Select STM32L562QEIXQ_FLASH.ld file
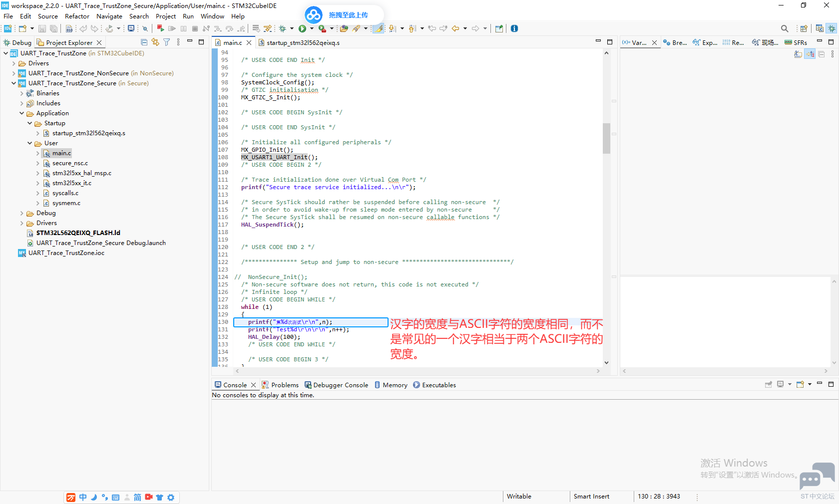The height and width of the screenshot is (504, 839). 78,233
